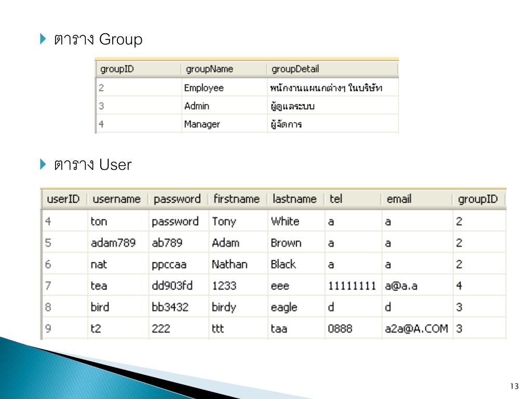Select the lastname cell 'eee'
532x399 pixels.
pyautogui.click(x=296, y=285)
